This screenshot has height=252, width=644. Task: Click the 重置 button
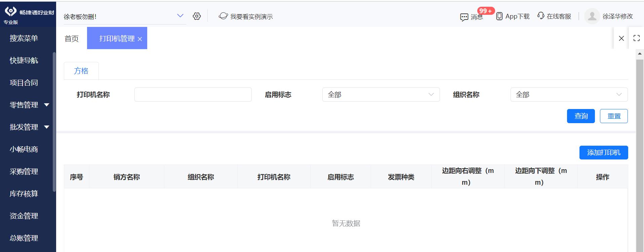coord(614,116)
